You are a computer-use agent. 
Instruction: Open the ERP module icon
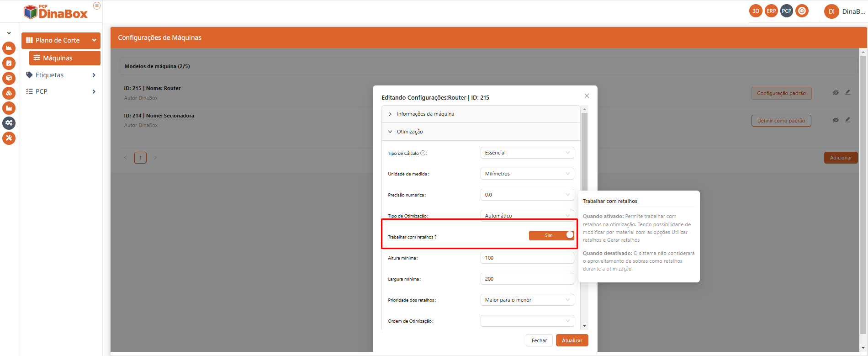[771, 11]
